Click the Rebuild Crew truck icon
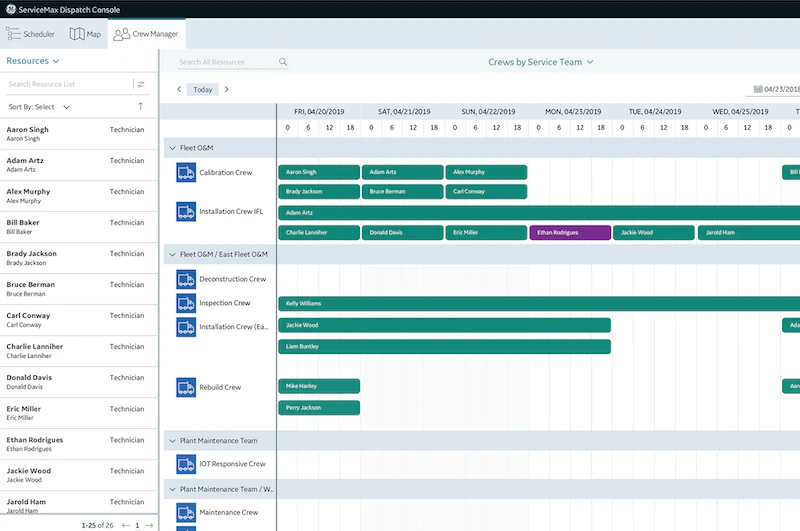800x531 pixels. [x=186, y=387]
